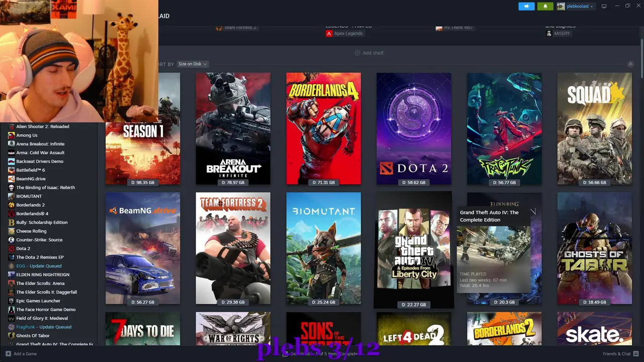Open the Arena Breakout Infinite cover
Viewport: 644px width, 362px height.
(233, 128)
